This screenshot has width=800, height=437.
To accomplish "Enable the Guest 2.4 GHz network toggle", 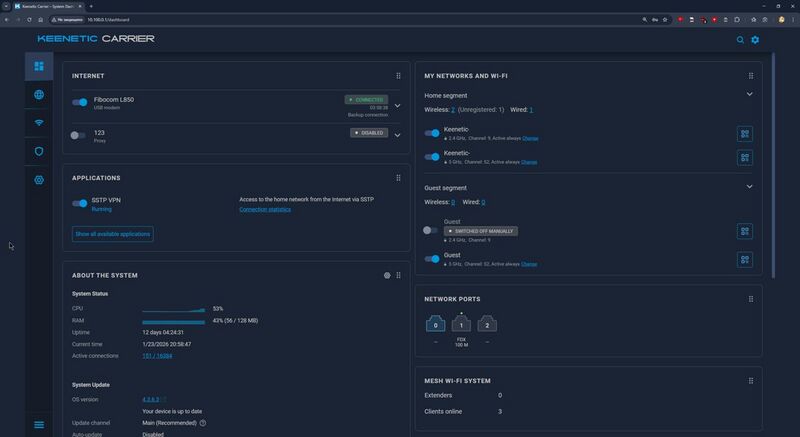I will coord(431,230).
